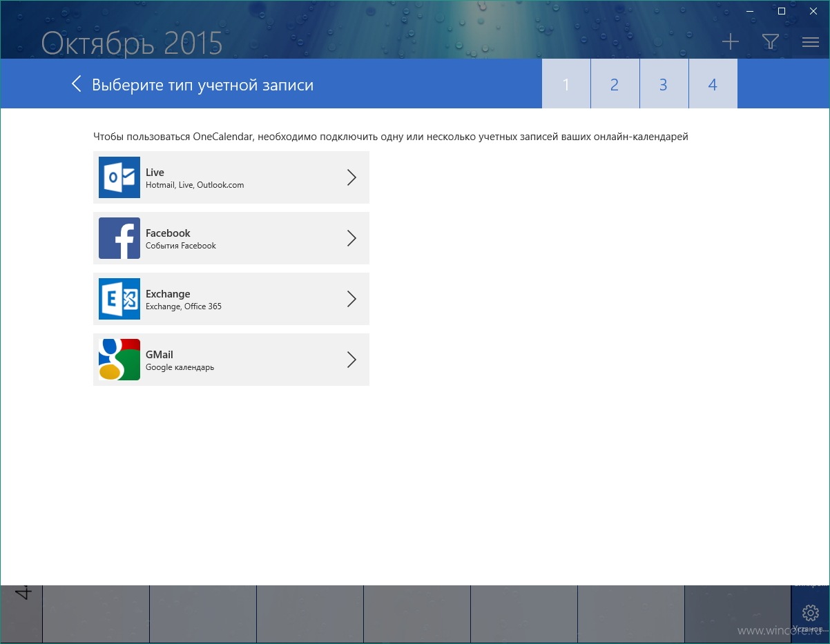Switch to step 2 tab

coord(615,84)
